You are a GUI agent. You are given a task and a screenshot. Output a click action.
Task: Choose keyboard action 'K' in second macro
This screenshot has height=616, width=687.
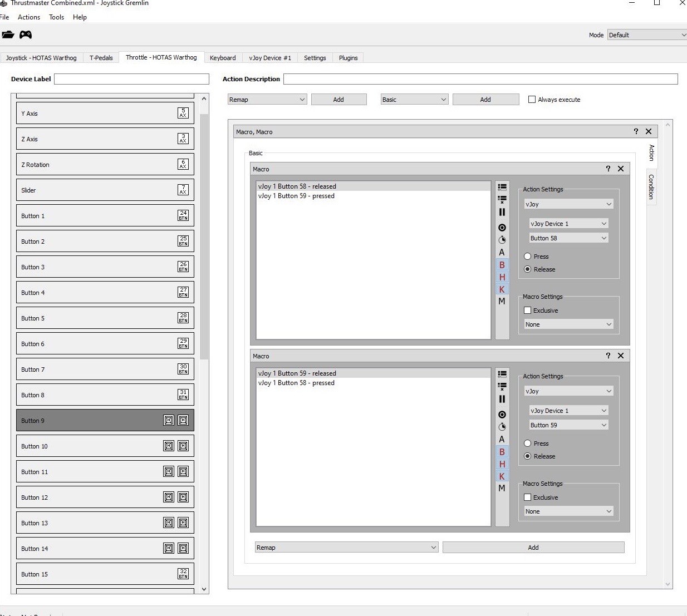click(x=502, y=476)
